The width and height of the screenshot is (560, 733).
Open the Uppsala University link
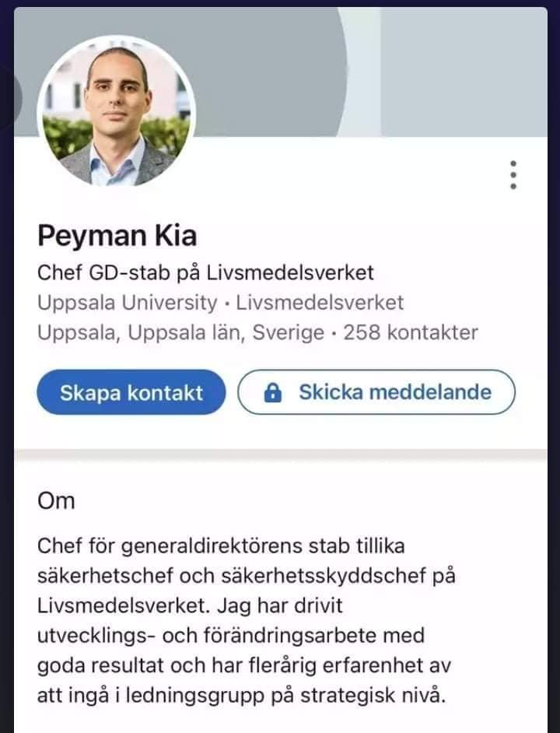pos(128,303)
